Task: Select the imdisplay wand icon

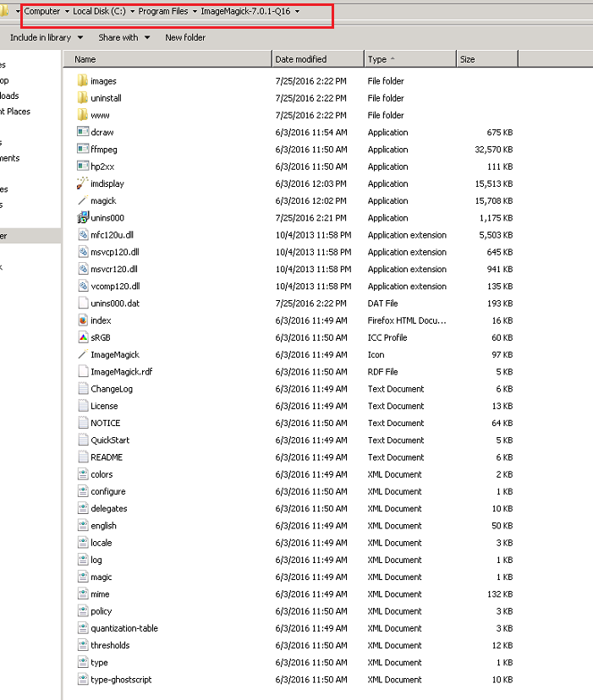Action: point(83,183)
